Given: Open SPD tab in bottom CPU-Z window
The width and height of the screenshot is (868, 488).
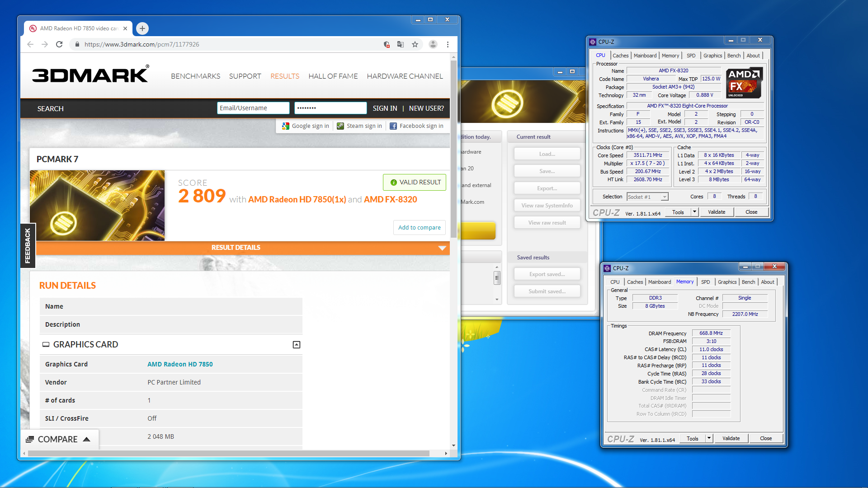Looking at the screenshot, I should pos(706,282).
